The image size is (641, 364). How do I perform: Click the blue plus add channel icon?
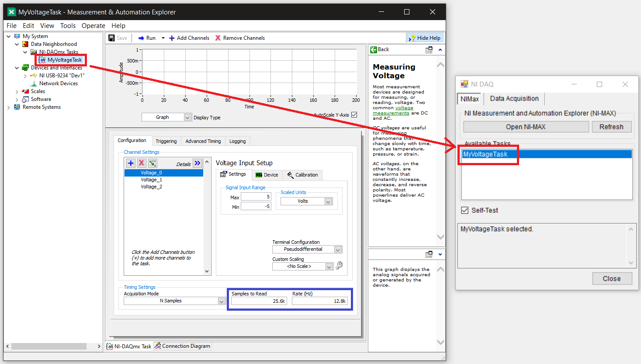click(x=131, y=163)
